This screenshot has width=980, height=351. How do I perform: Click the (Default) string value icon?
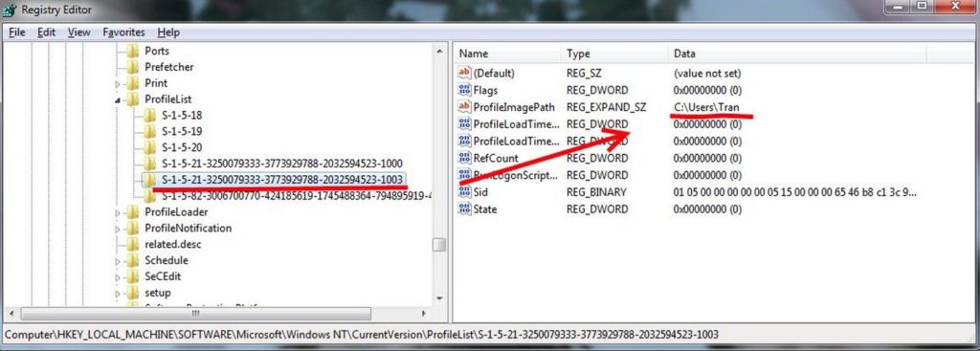(x=464, y=73)
